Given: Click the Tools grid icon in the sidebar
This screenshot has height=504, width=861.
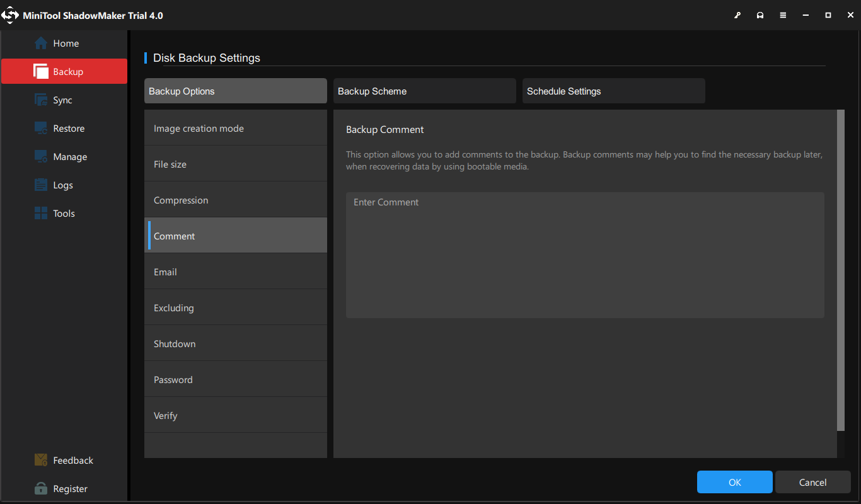Looking at the screenshot, I should (x=41, y=214).
